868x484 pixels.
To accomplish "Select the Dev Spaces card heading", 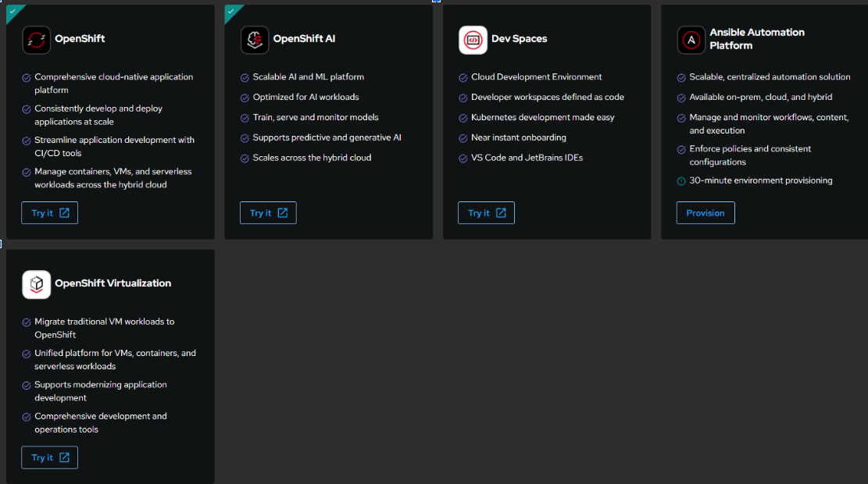I will pos(519,39).
